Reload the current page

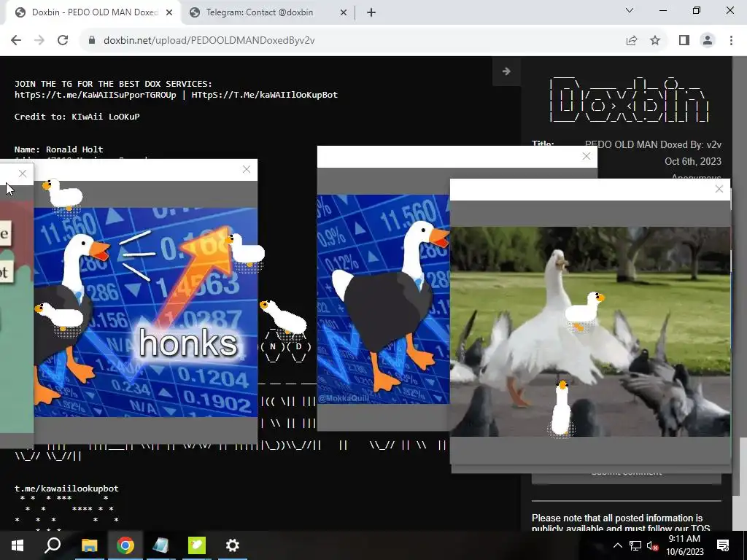(x=63, y=41)
